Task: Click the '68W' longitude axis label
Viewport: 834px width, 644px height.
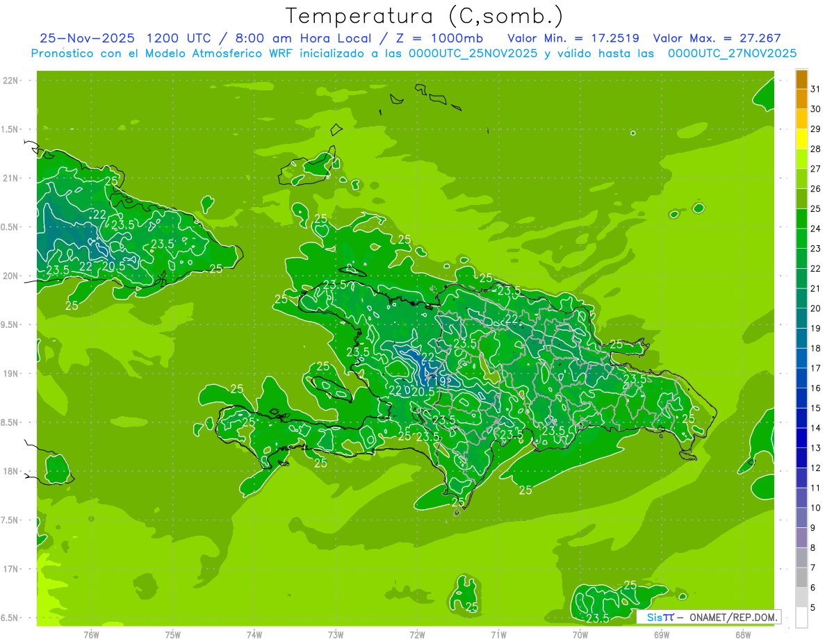Action: point(743,634)
